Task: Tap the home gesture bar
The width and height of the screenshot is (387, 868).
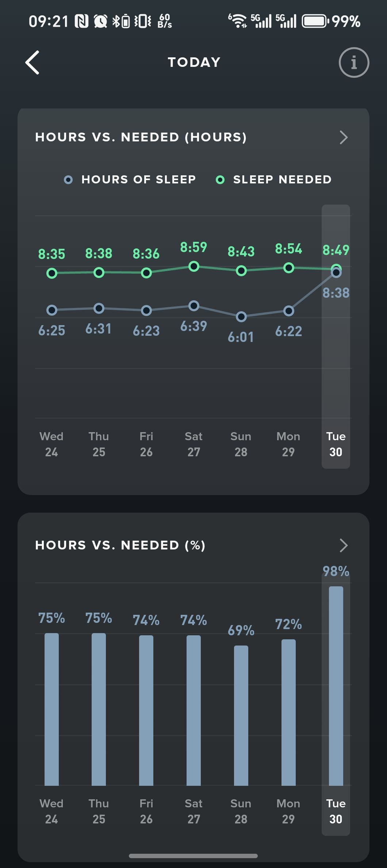Action: (193, 856)
